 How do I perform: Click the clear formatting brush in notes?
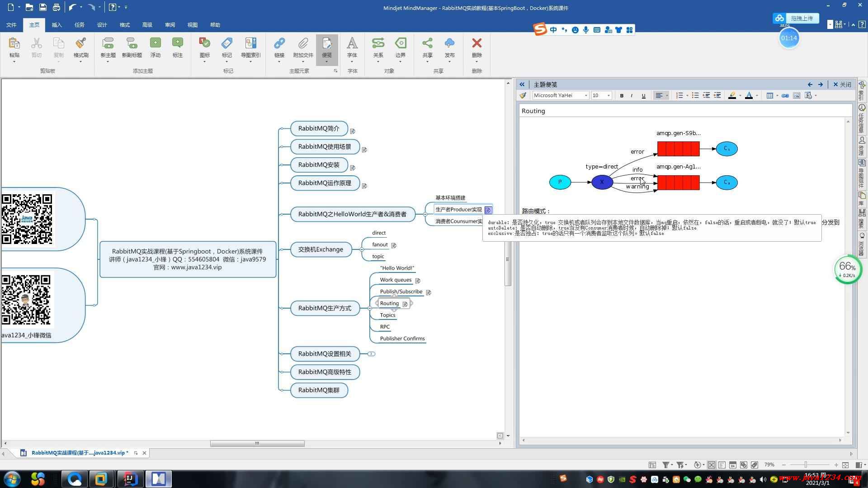[x=523, y=95]
